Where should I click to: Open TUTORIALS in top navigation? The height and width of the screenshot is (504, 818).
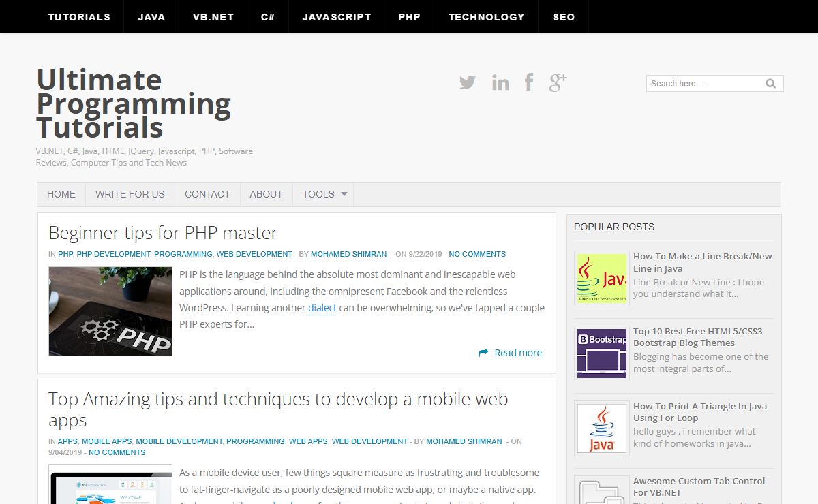(79, 17)
